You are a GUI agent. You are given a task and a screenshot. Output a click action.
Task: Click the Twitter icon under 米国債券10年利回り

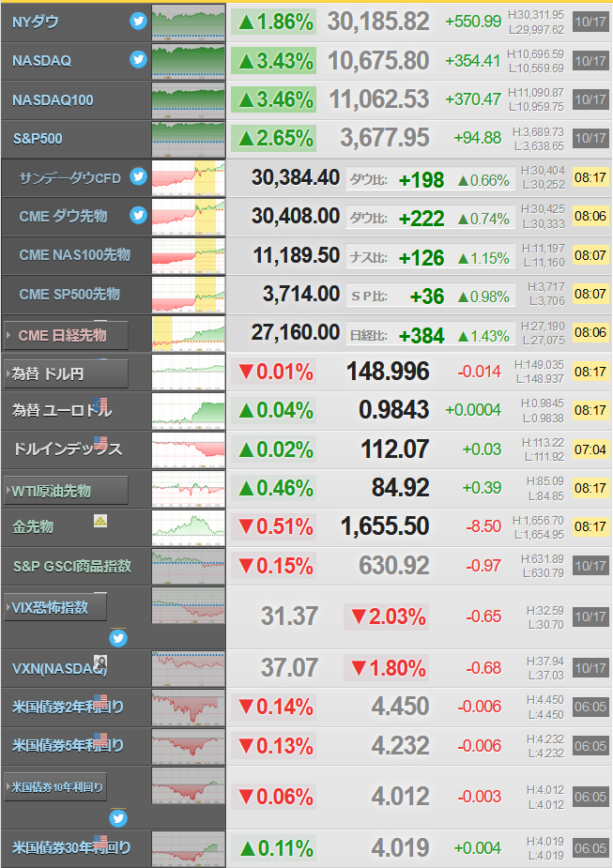[x=118, y=817]
